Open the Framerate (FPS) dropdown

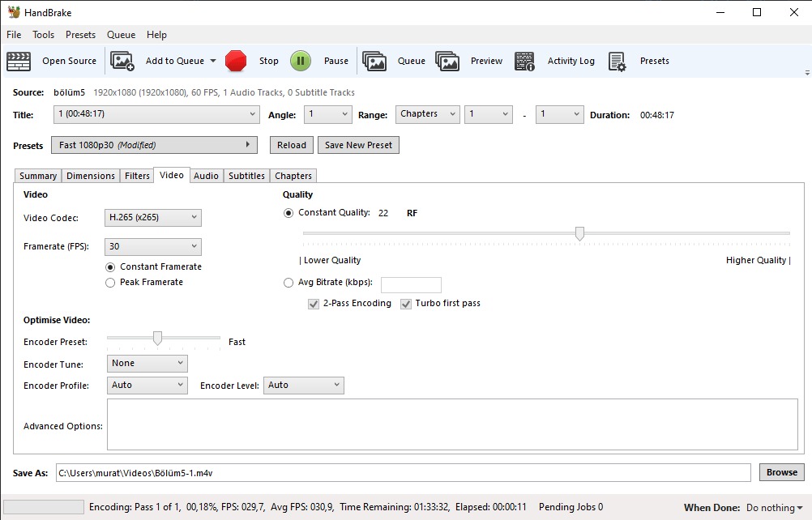[x=153, y=247]
